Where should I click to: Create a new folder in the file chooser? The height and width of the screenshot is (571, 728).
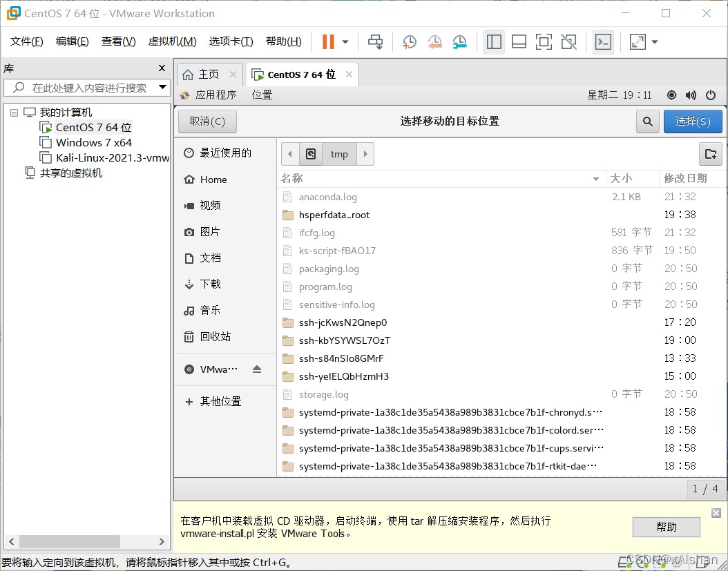(x=710, y=154)
